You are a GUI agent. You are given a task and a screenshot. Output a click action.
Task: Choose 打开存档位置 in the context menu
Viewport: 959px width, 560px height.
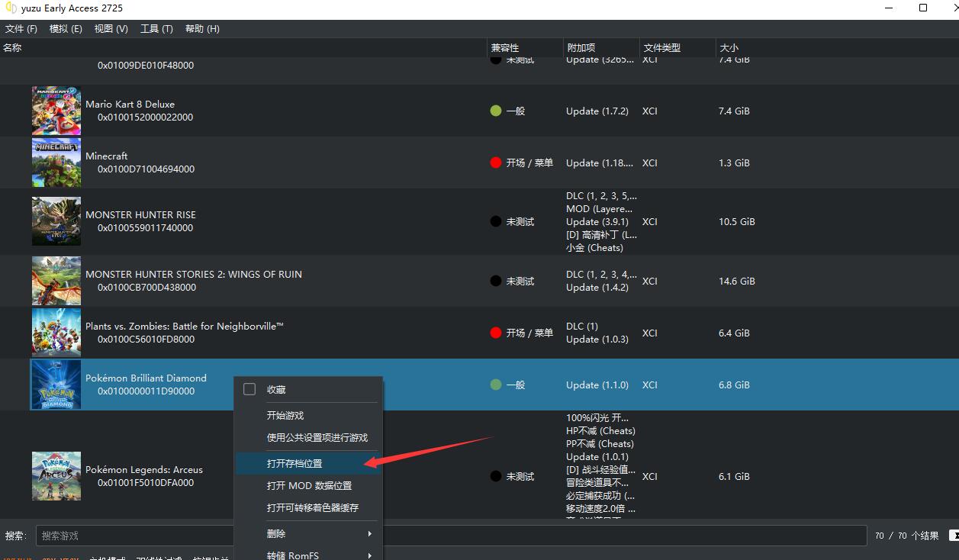click(x=307, y=463)
